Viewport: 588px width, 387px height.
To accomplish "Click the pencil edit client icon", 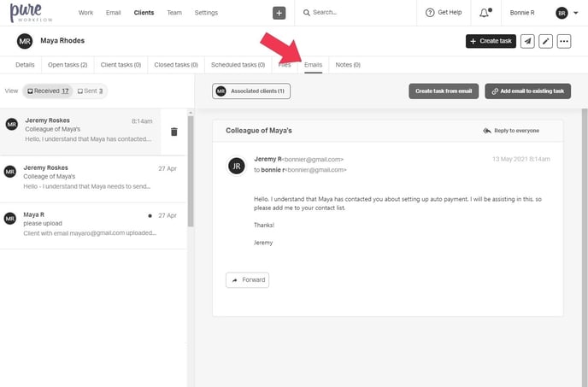I will (x=545, y=41).
